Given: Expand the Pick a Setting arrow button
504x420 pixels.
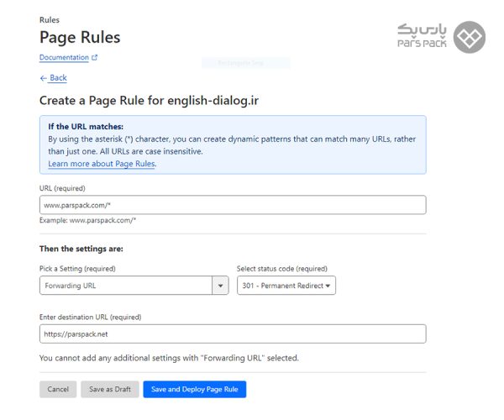Looking at the screenshot, I should click(221, 286).
